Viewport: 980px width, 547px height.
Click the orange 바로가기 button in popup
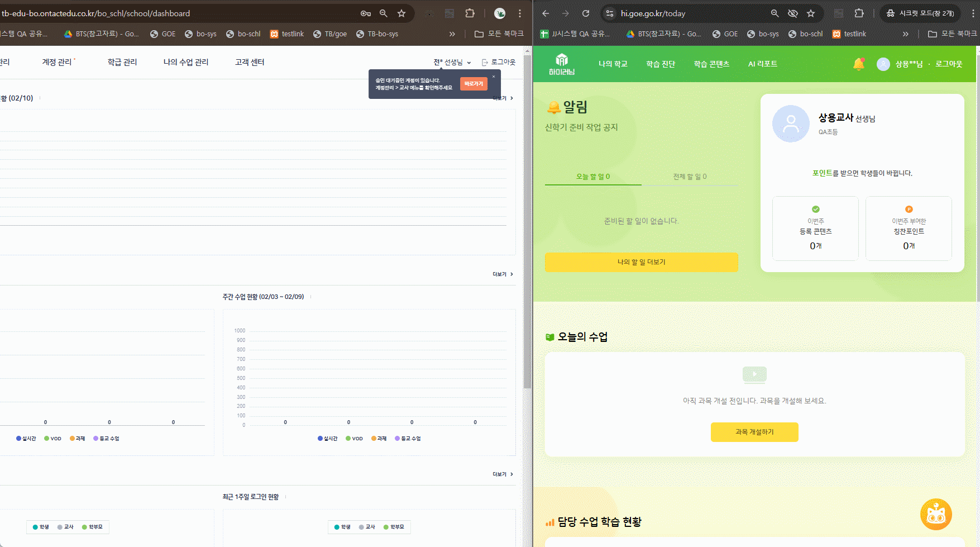click(474, 84)
